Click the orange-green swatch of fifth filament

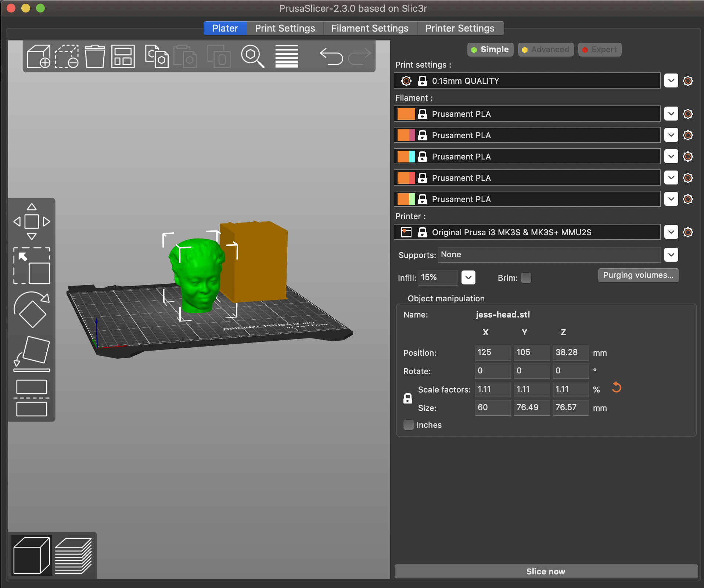click(x=406, y=199)
